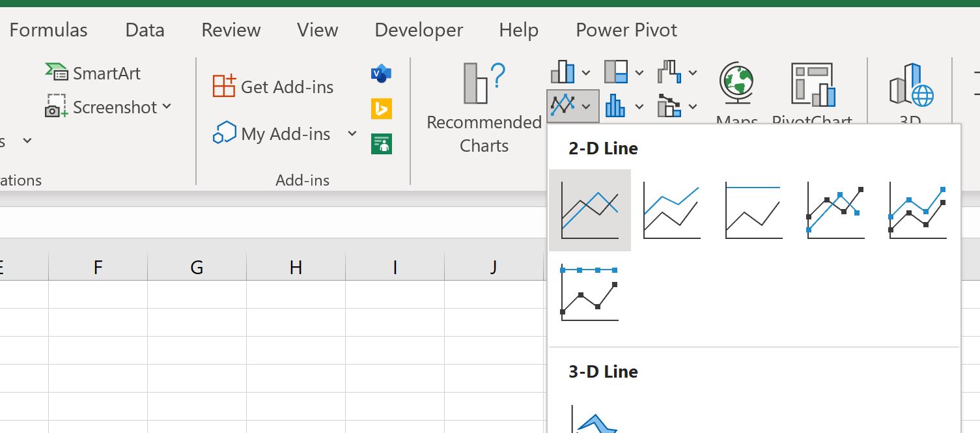Image resolution: width=980 pixels, height=433 pixels.
Task: Pick the 100% Stacked Line chart
Action: click(753, 210)
